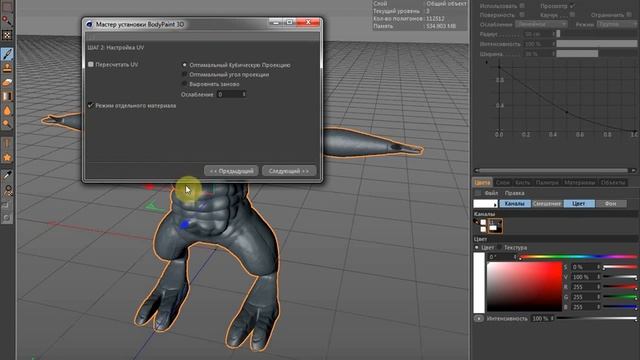Click the checkered square icon in left toolbar

pyautogui.click(x=7, y=35)
